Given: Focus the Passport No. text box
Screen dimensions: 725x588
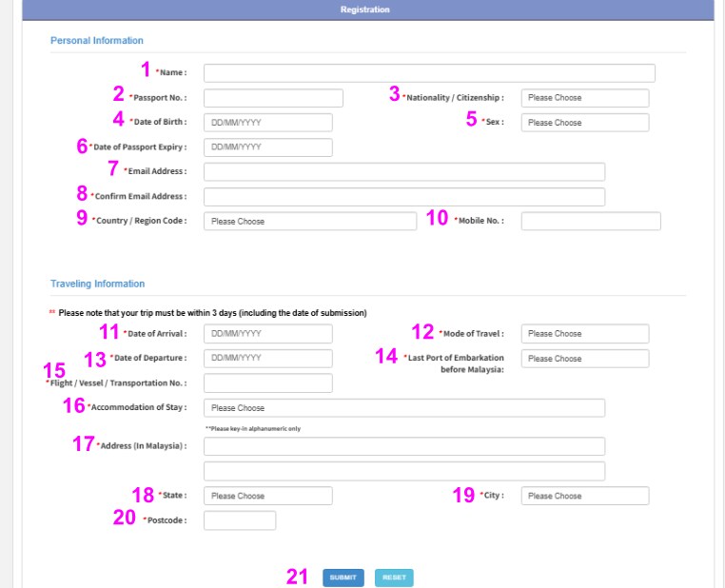Looking at the screenshot, I should pos(273,98).
